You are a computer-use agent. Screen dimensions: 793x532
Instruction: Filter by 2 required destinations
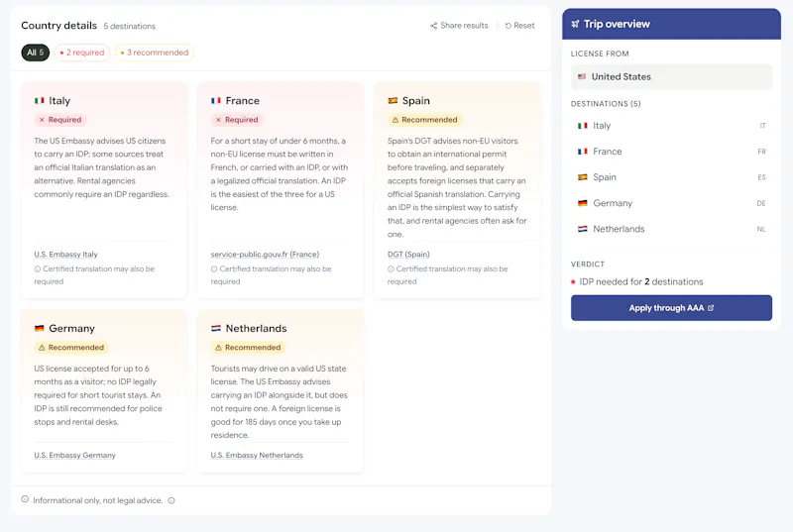point(82,53)
